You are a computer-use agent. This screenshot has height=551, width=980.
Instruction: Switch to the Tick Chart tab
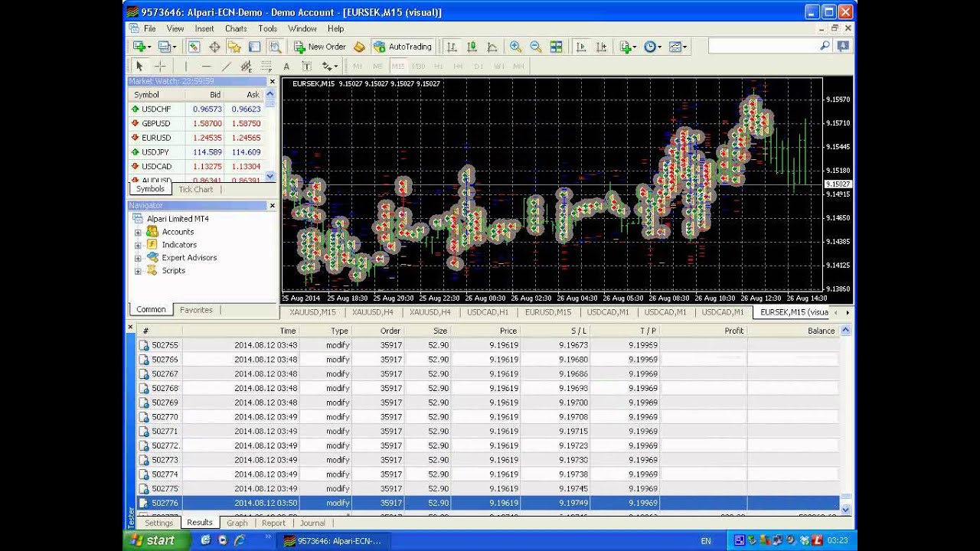196,189
